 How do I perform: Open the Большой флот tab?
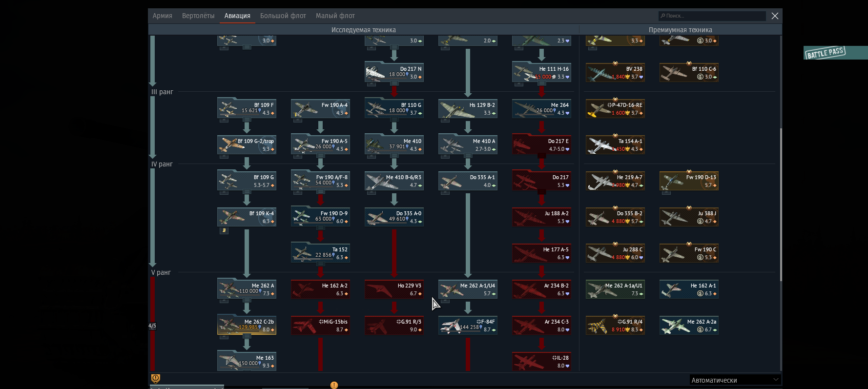pyautogui.click(x=283, y=16)
